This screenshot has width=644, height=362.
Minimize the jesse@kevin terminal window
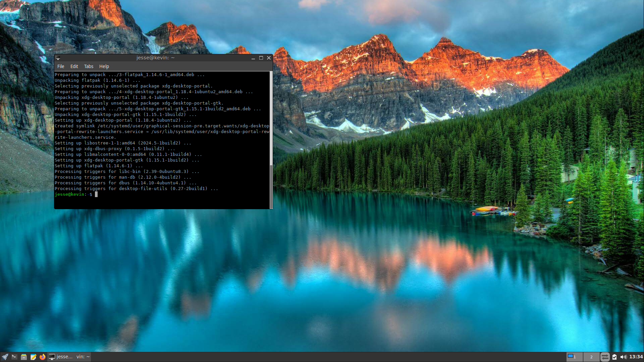coord(253,58)
